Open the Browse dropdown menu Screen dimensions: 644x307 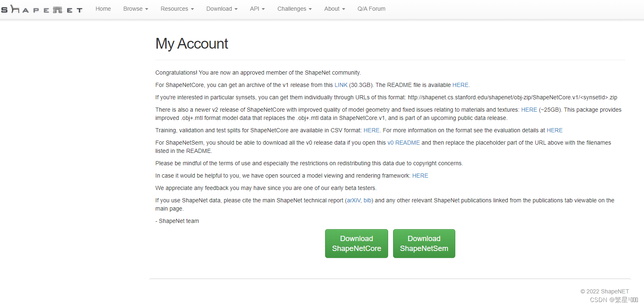[136, 9]
